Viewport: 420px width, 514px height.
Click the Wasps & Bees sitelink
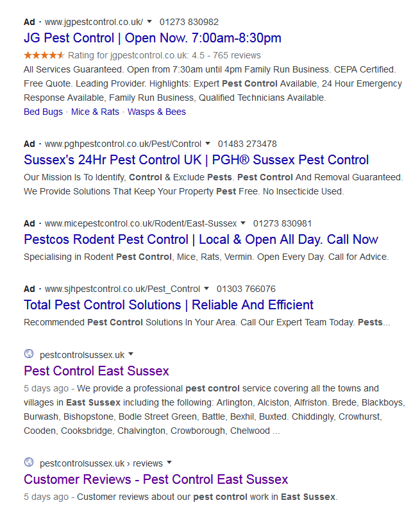coord(156,112)
